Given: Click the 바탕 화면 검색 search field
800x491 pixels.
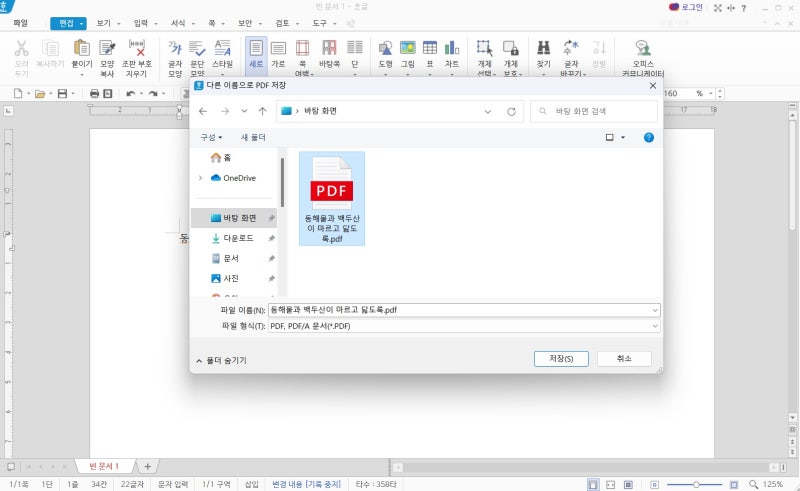Looking at the screenshot, I should click(x=594, y=111).
